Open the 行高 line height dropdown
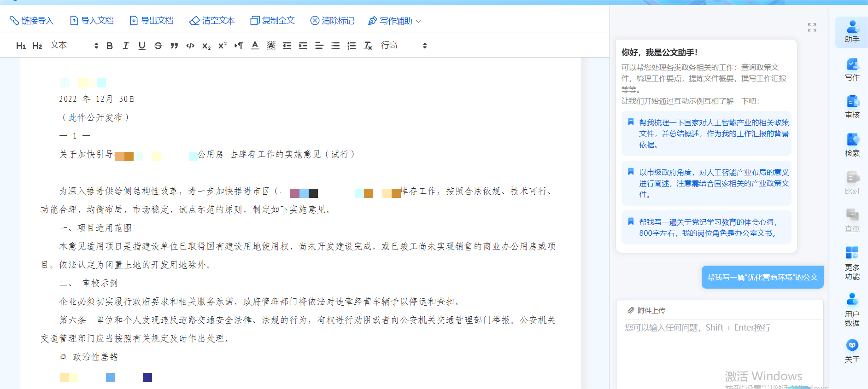The width and height of the screenshot is (868, 389). (404, 46)
